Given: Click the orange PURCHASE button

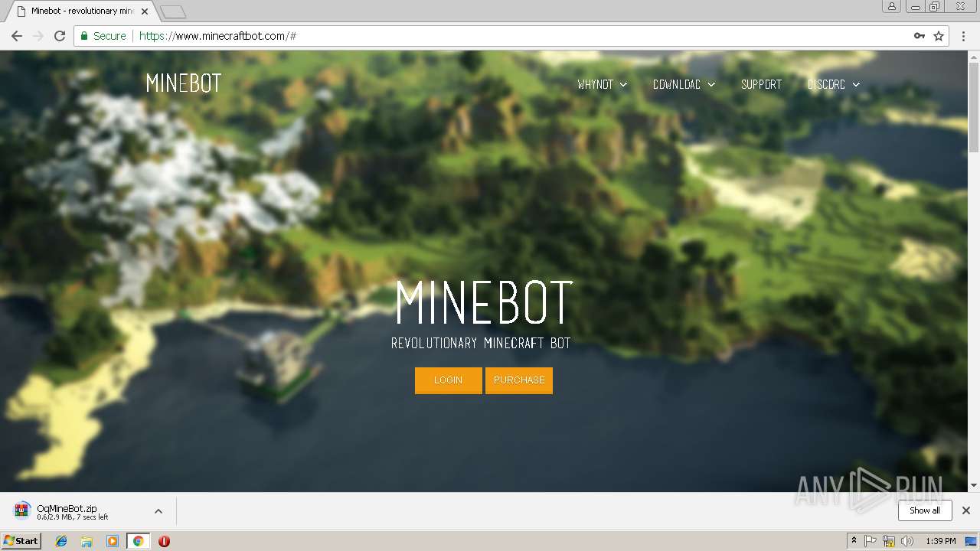Looking at the screenshot, I should click(519, 380).
